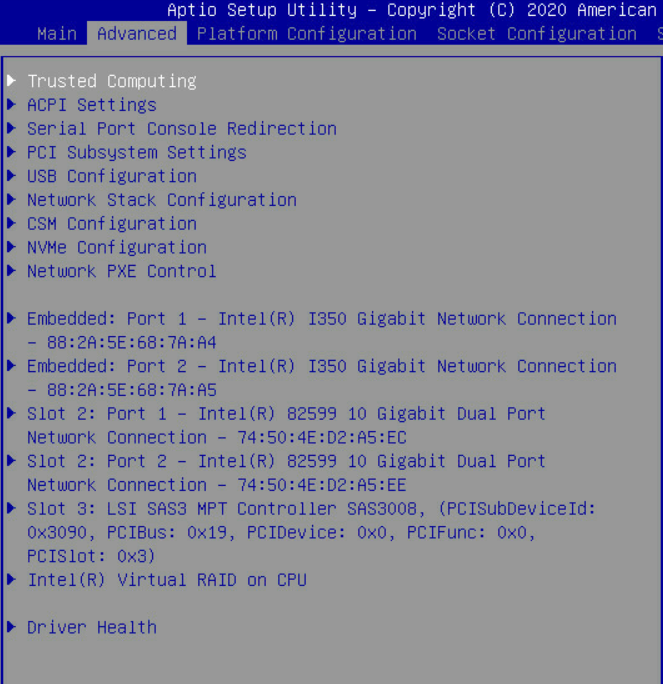663x684 pixels.
Task: Select Network Stack Configuration
Action: click(161, 200)
